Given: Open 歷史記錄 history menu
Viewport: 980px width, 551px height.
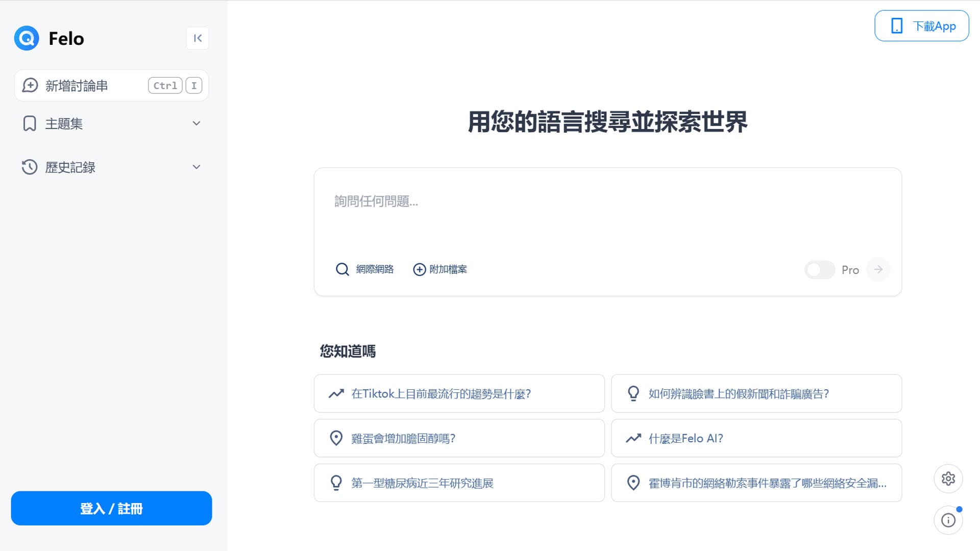Looking at the screenshot, I should [x=111, y=167].
